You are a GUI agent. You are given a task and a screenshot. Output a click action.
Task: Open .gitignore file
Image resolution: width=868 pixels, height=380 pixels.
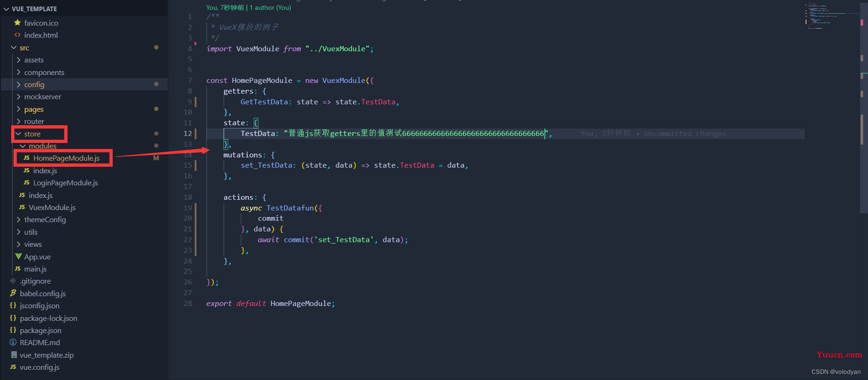35,281
